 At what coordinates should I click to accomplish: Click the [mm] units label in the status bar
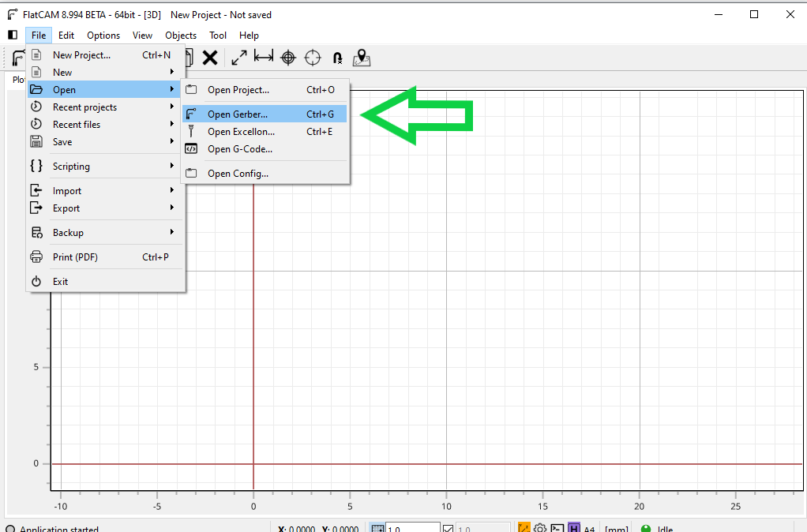[x=617, y=528]
